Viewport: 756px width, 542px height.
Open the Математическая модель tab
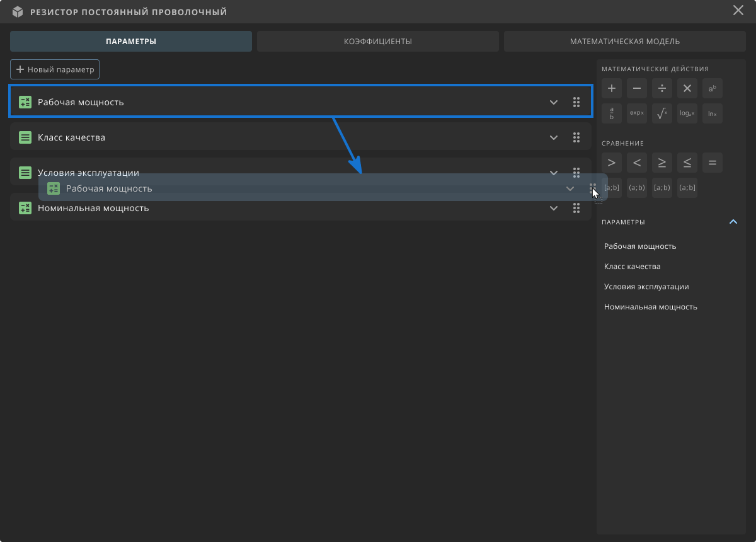pyautogui.click(x=625, y=42)
